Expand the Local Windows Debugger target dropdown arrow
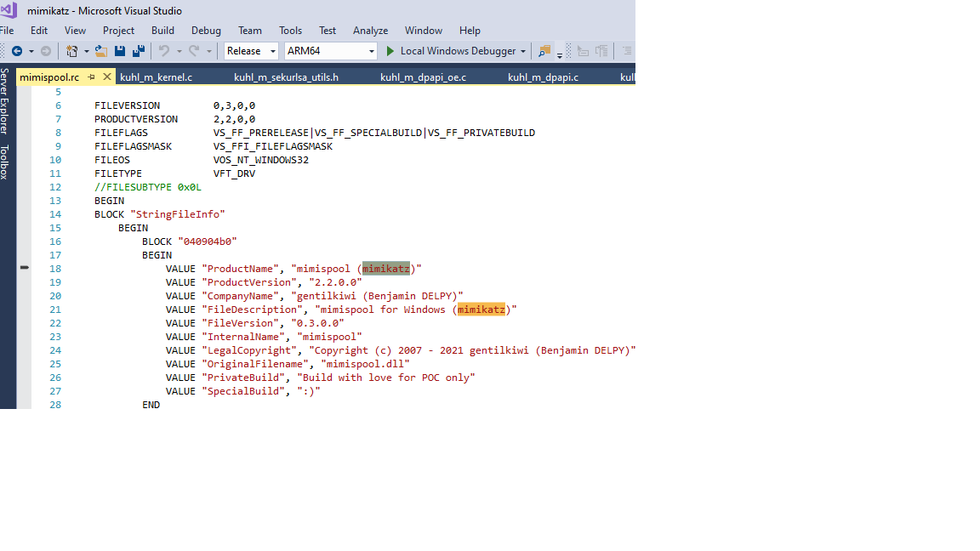The width and height of the screenshot is (980, 551). [x=523, y=51]
